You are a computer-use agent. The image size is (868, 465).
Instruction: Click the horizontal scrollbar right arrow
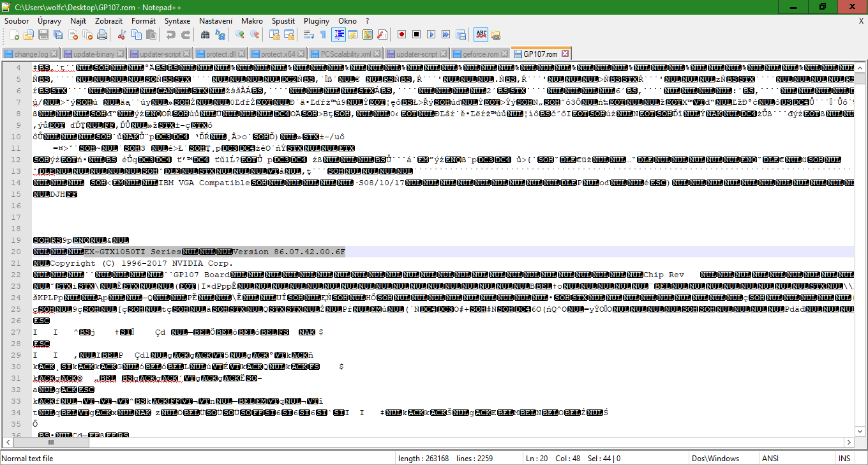(849, 443)
